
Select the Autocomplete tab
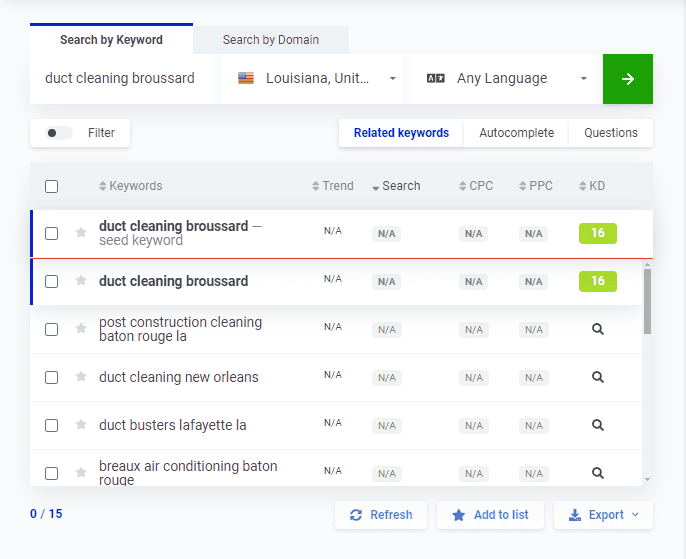(x=516, y=133)
